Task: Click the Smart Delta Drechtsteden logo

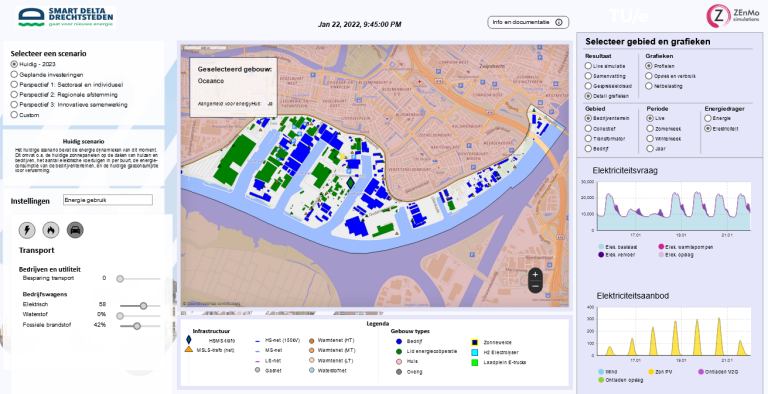Action: tap(66, 17)
